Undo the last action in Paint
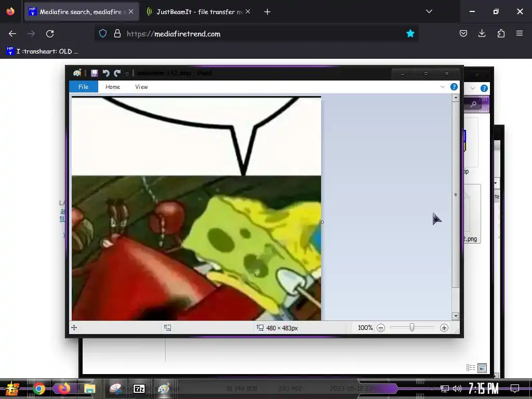Viewport: 532px width, 399px height. (x=106, y=73)
